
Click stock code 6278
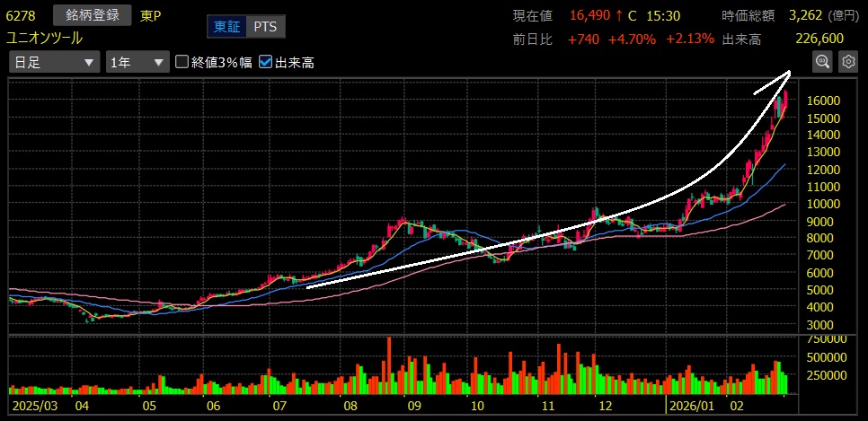[21, 15]
